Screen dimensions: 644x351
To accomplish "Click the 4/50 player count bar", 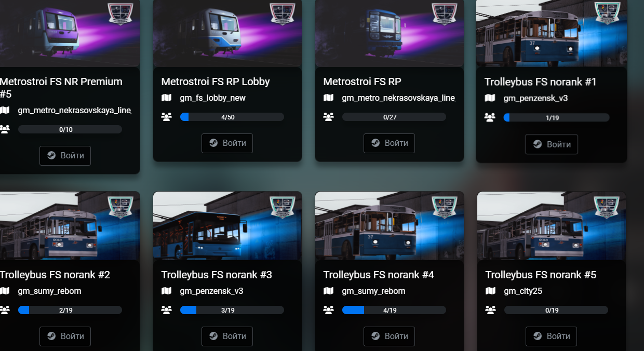I will click(x=232, y=117).
